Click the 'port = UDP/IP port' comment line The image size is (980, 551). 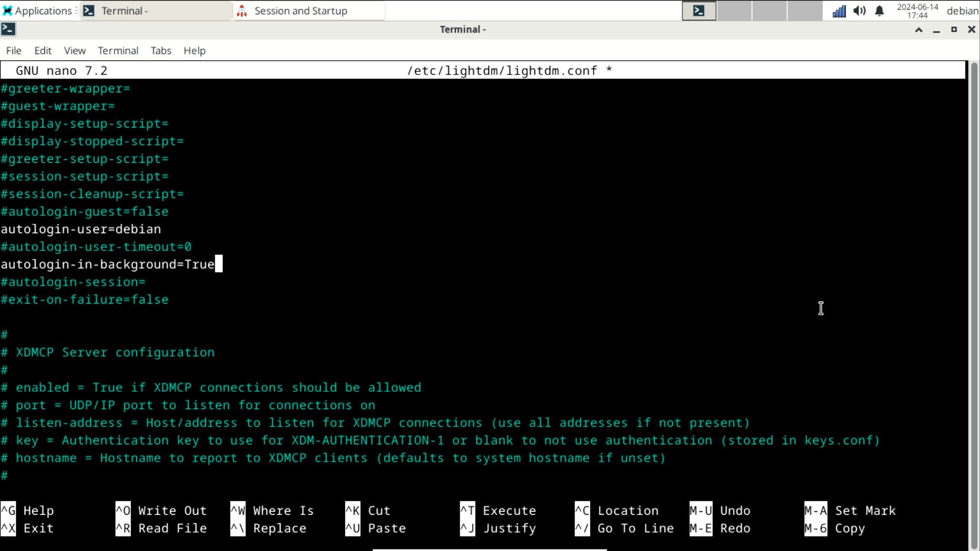188,405
